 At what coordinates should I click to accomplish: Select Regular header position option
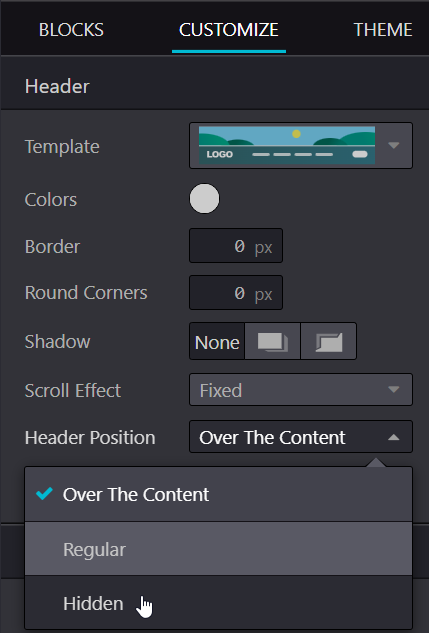coord(218,549)
